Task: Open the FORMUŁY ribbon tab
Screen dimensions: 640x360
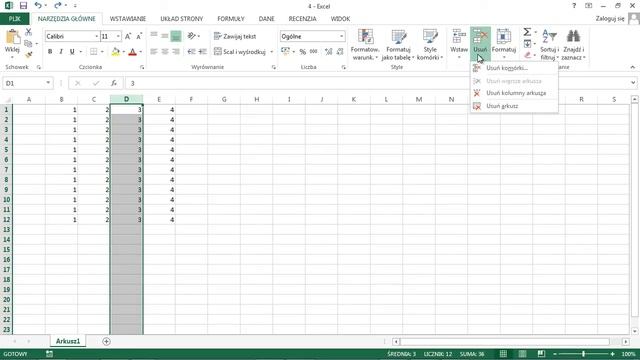Action: pos(231,19)
